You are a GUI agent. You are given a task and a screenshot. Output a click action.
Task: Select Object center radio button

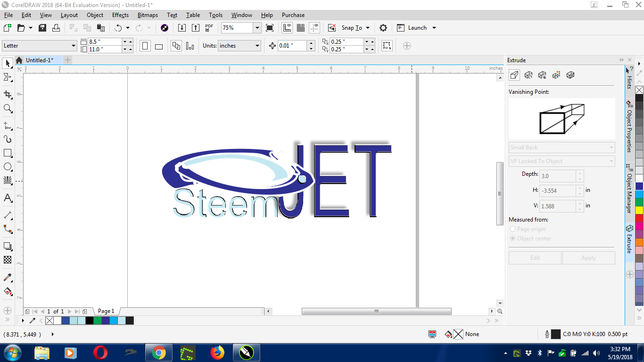click(513, 239)
